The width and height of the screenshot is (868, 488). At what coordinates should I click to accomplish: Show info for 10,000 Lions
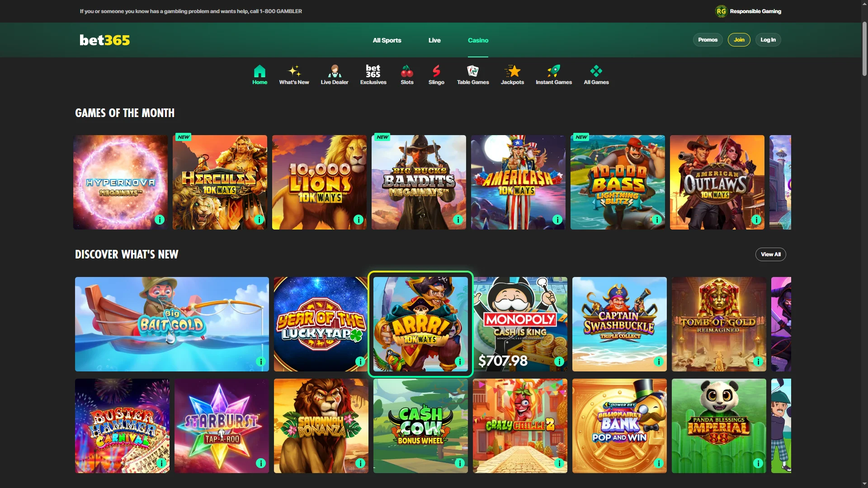[x=359, y=220]
